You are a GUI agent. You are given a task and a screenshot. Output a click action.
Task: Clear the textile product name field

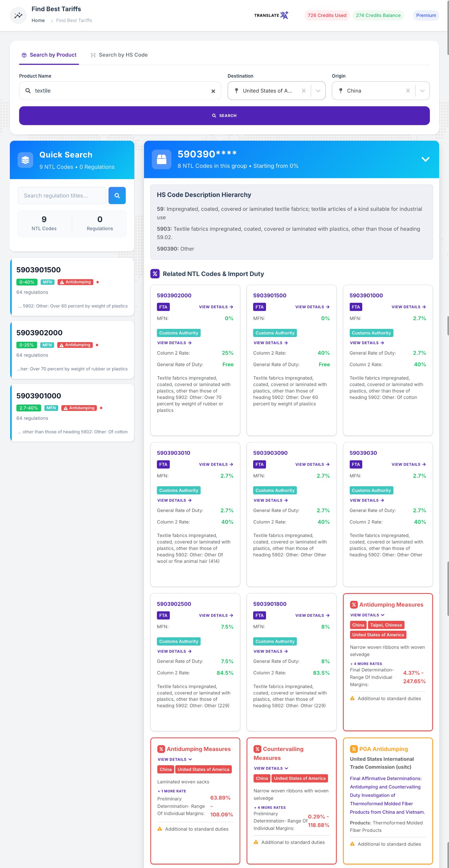tap(213, 91)
